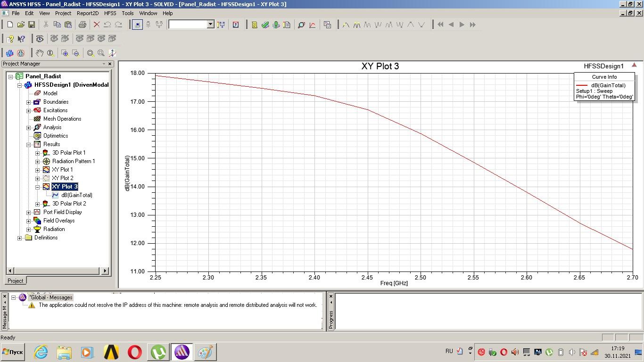Click the Zoom In magnifier icon
Screen dimensions: 644x362
[x=65, y=53]
